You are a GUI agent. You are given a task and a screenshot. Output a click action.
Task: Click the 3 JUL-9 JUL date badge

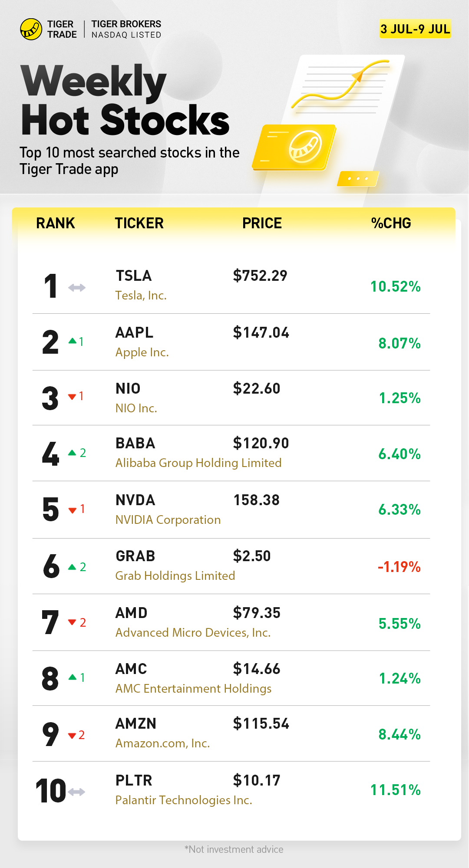(415, 29)
